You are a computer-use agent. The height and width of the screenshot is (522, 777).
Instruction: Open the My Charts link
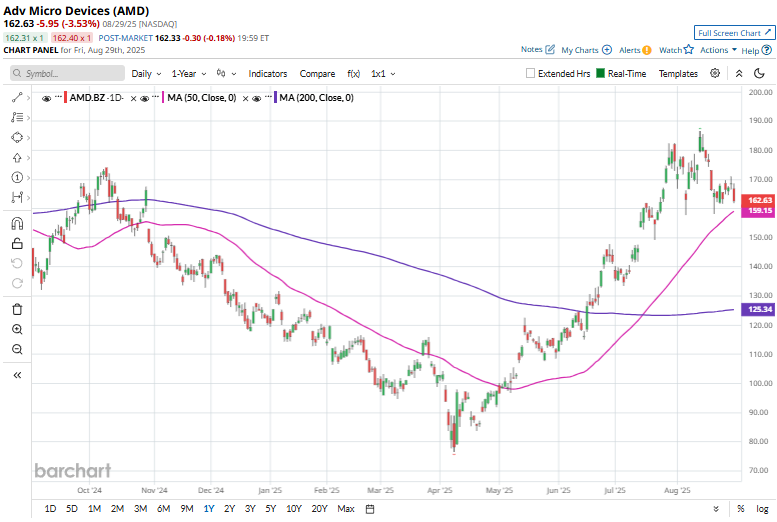[x=586, y=50]
